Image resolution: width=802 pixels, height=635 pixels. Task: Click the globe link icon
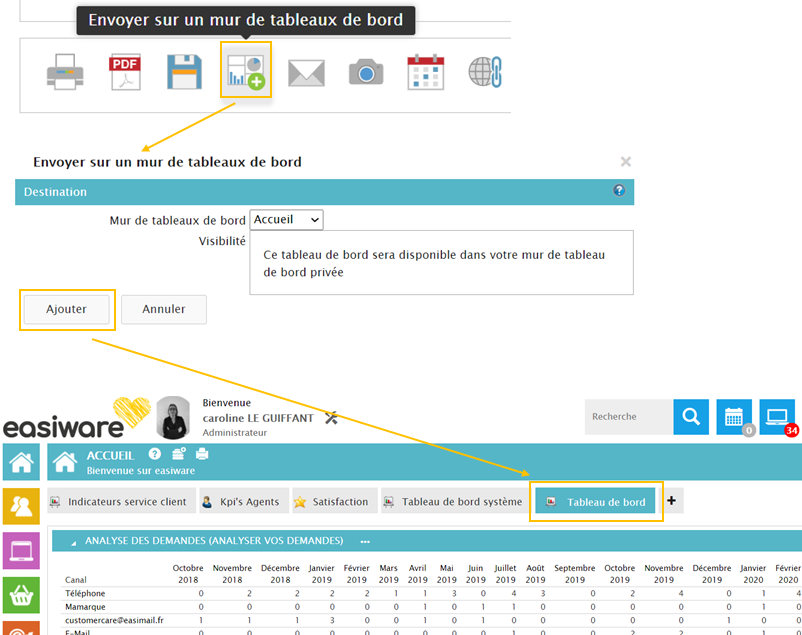click(x=484, y=72)
